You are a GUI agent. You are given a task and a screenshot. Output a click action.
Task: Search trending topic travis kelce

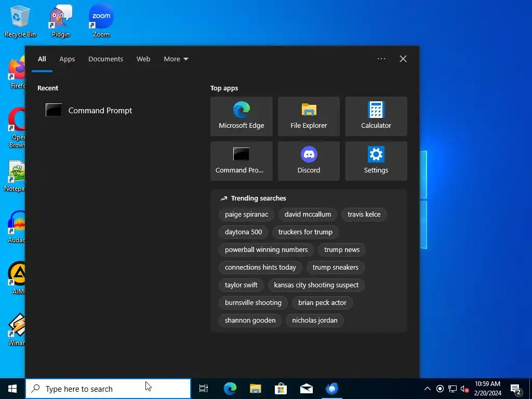click(364, 215)
